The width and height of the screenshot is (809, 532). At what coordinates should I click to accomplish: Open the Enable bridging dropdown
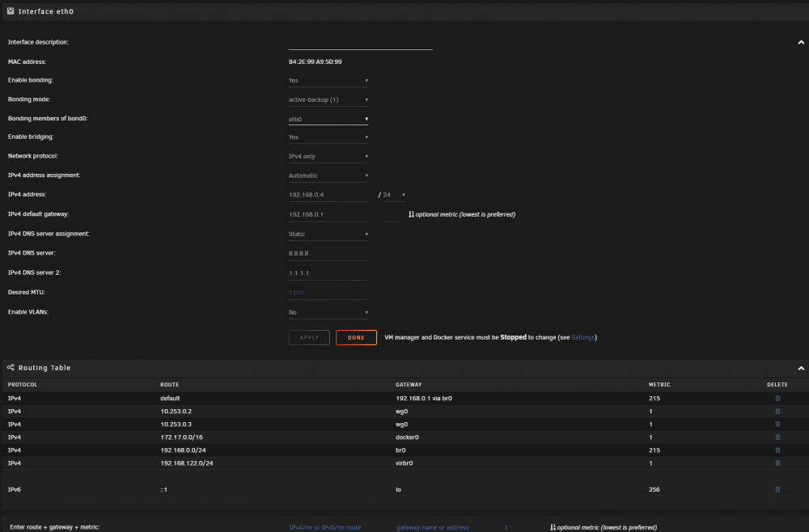click(x=328, y=137)
